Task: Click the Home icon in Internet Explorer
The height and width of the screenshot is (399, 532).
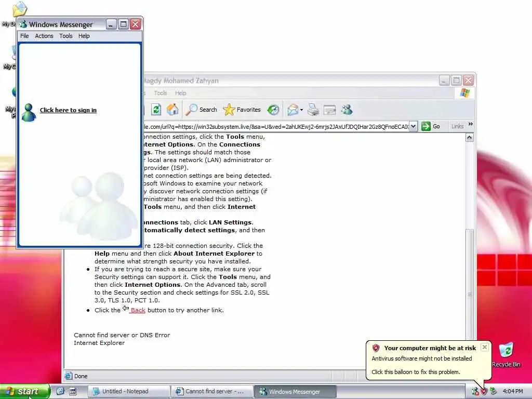Action: point(172,110)
